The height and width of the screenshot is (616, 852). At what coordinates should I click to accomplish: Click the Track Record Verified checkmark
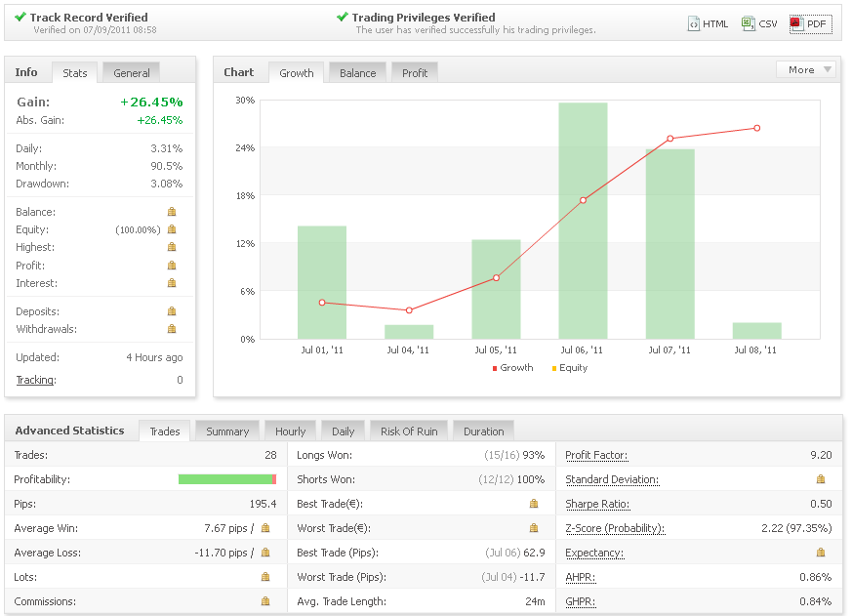(20, 17)
